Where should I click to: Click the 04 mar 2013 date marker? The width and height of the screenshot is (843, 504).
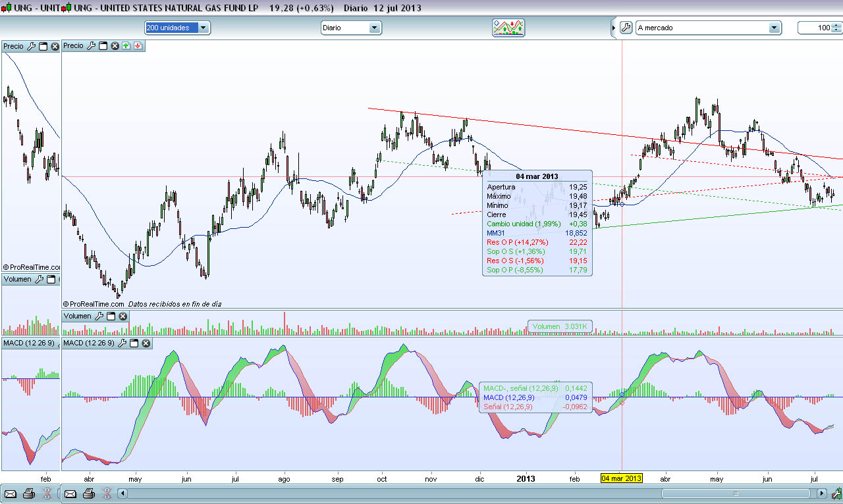click(622, 478)
